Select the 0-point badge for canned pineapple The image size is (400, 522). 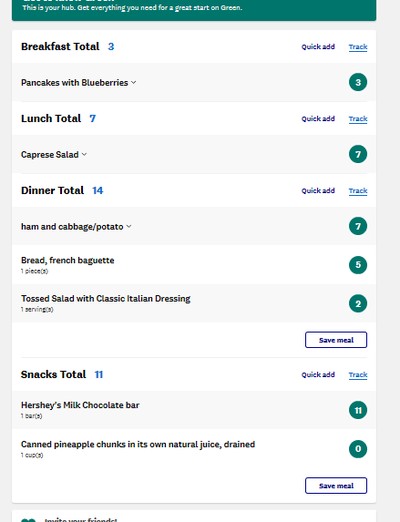[358, 449]
